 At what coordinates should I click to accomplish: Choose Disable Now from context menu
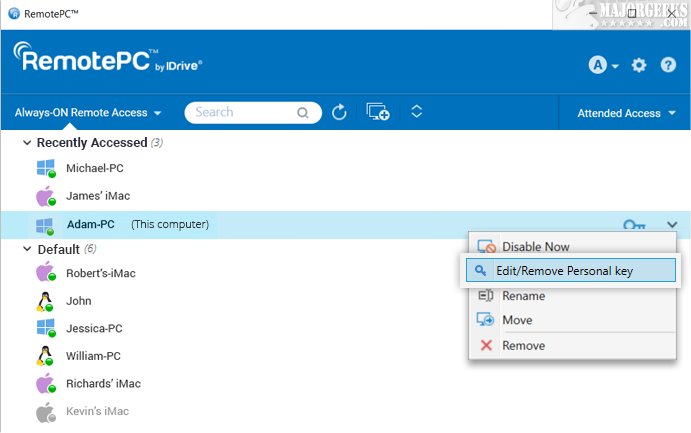[x=572, y=245]
